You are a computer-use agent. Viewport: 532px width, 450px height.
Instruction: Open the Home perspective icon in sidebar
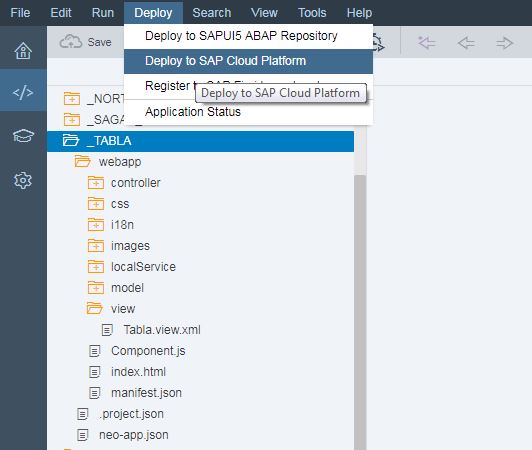(23, 51)
